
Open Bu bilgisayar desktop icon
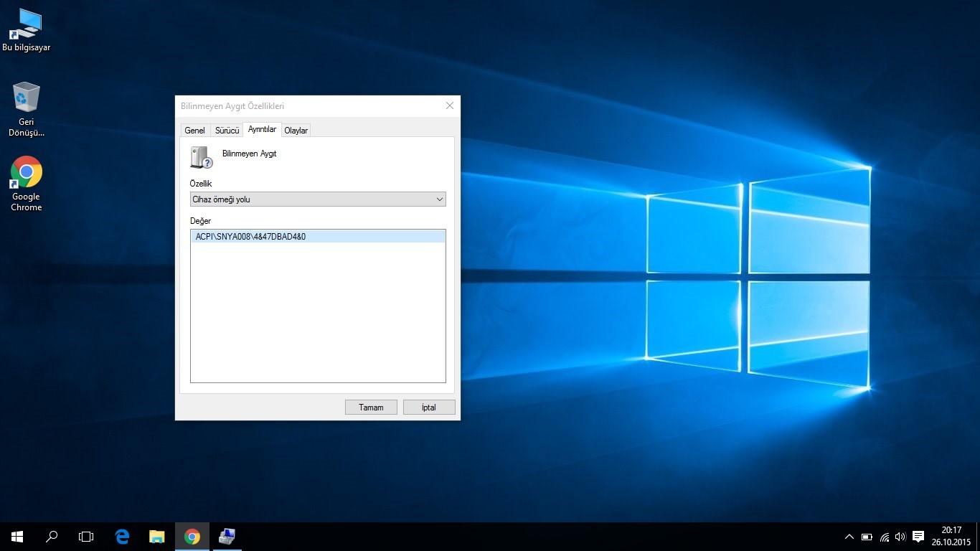pos(26,29)
